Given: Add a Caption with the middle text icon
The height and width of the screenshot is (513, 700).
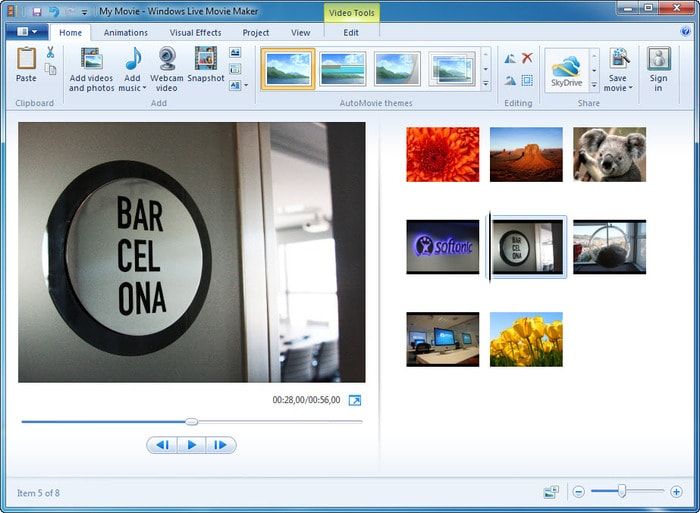Looking at the screenshot, I should tap(235, 69).
